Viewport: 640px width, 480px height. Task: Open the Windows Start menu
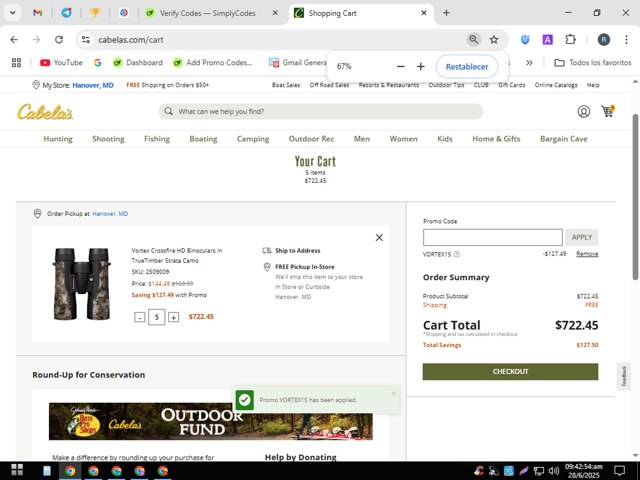click(x=17, y=471)
